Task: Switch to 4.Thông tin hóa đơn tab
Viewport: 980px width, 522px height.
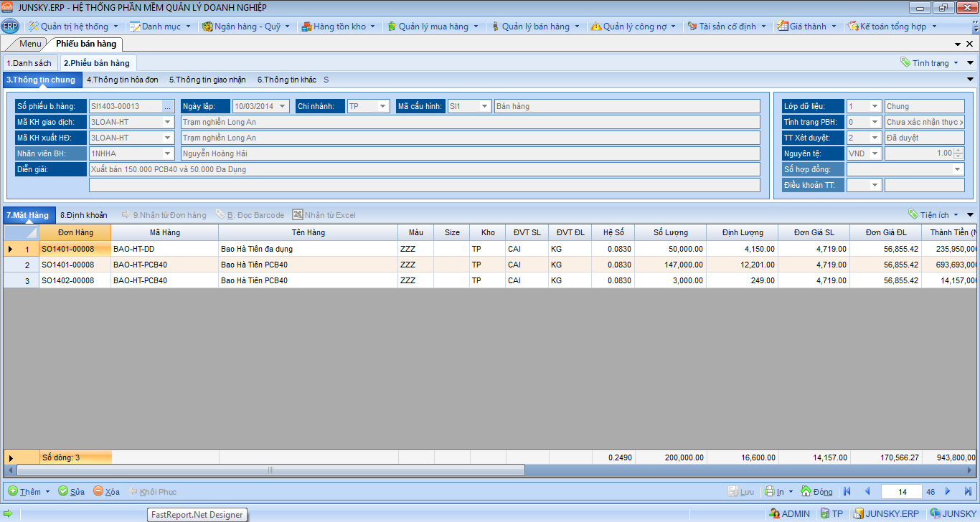Action: (122, 80)
